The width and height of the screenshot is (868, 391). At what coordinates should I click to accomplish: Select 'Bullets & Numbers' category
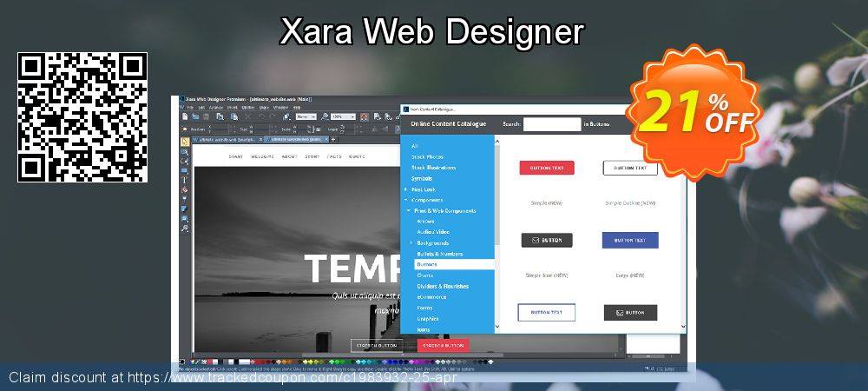tap(439, 254)
